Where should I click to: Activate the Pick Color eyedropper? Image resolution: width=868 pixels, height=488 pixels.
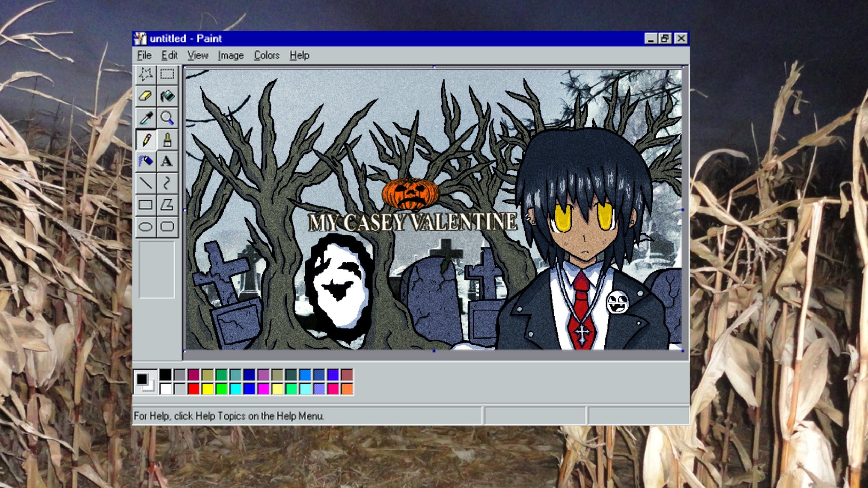pyautogui.click(x=145, y=118)
